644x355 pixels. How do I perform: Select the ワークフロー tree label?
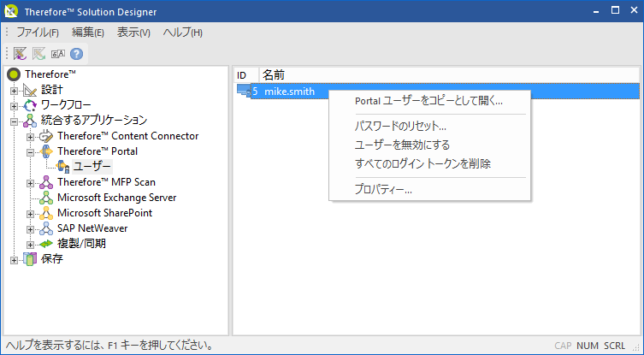coord(66,105)
